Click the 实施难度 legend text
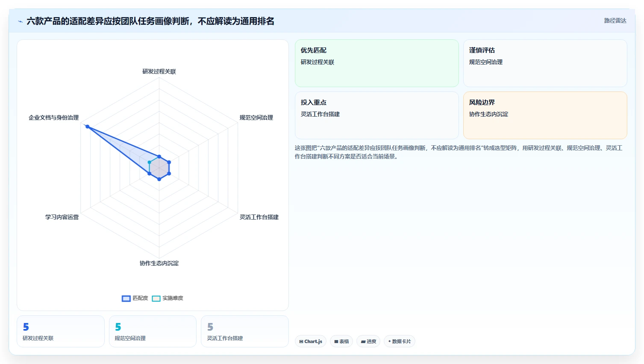The height and width of the screenshot is (364, 644). [173, 298]
